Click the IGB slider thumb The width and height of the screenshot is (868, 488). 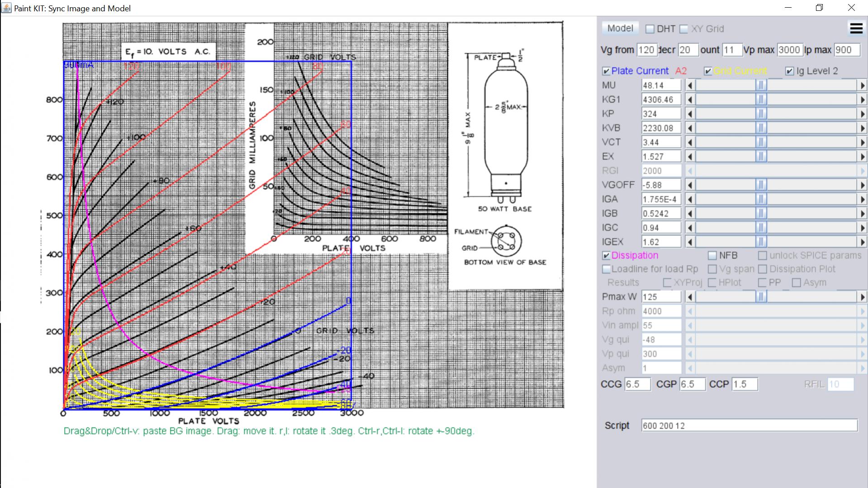click(761, 213)
